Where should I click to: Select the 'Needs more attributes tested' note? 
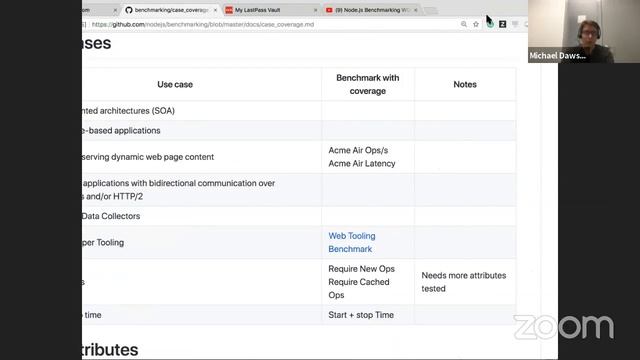pyautogui.click(x=464, y=282)
